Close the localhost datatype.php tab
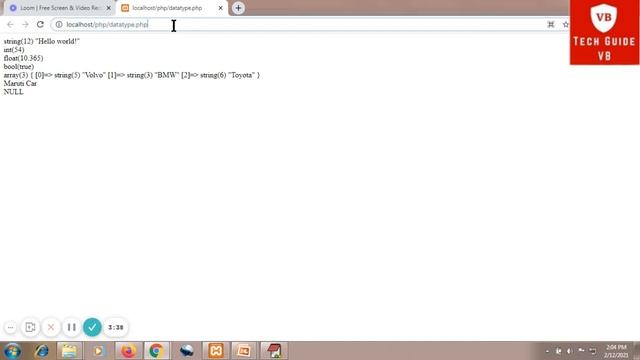 [x=220, y=8]
